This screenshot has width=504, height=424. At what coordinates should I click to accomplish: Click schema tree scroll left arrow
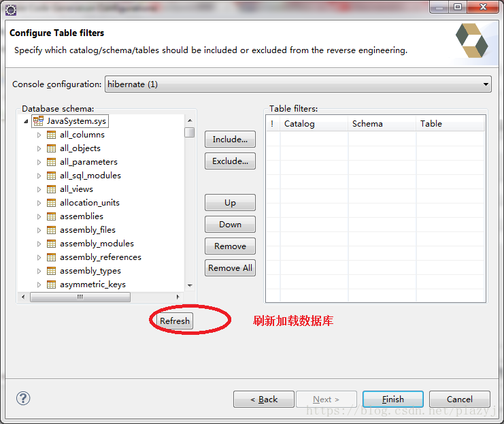pos(23,297)
